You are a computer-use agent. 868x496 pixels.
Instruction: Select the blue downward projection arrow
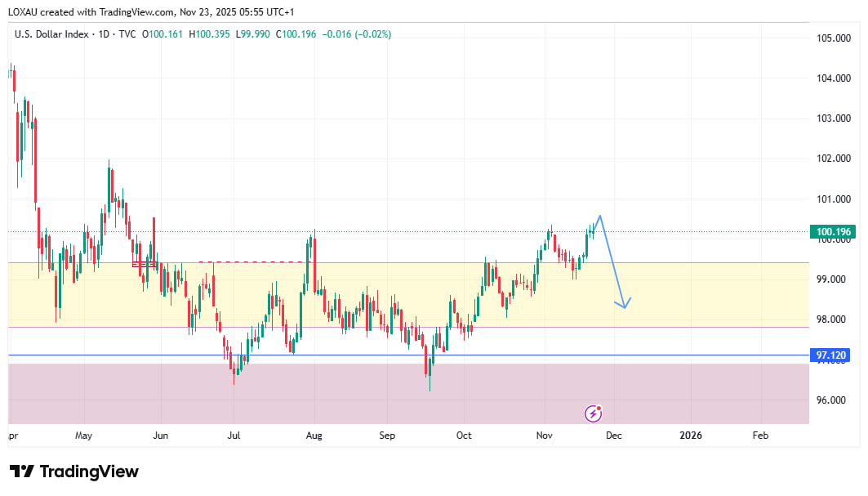coord(613,262)
